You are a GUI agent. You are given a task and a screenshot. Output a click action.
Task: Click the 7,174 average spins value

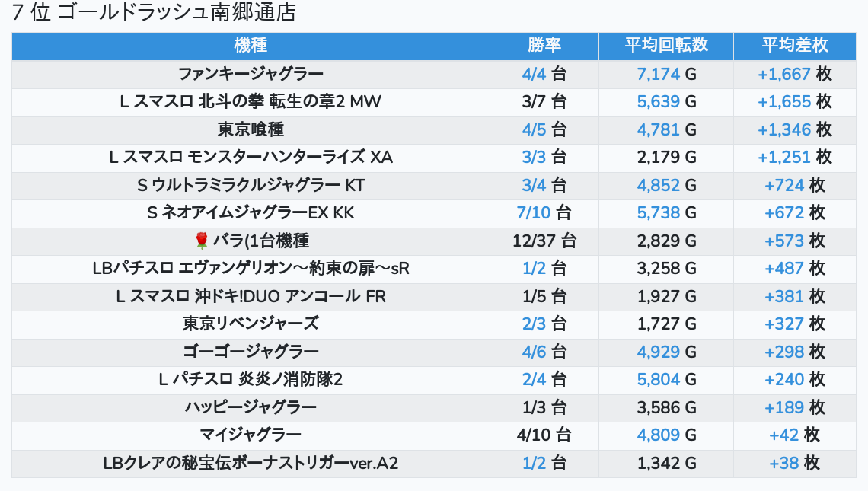[658, 74]
